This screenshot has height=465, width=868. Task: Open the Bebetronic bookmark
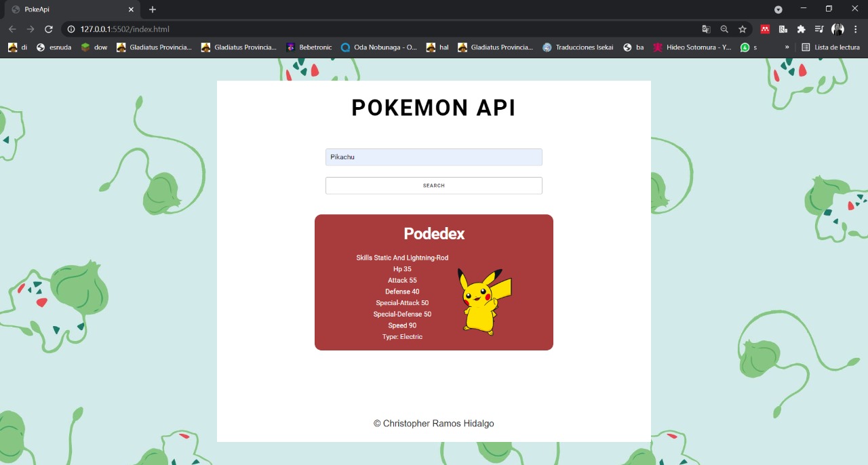(309, 47)
